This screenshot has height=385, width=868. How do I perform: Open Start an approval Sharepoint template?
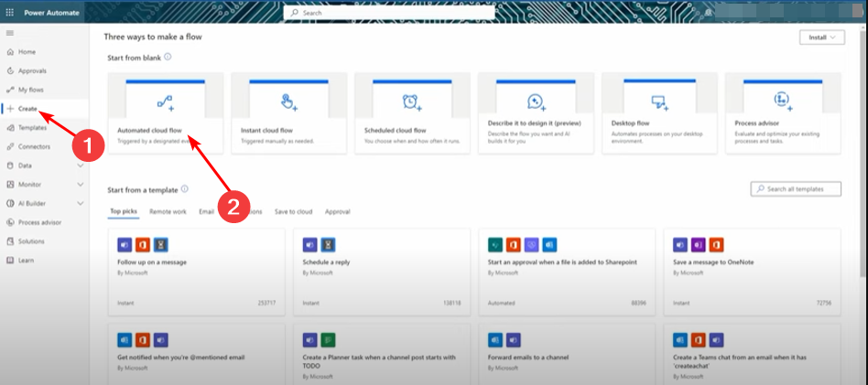(x=567, y=273)
